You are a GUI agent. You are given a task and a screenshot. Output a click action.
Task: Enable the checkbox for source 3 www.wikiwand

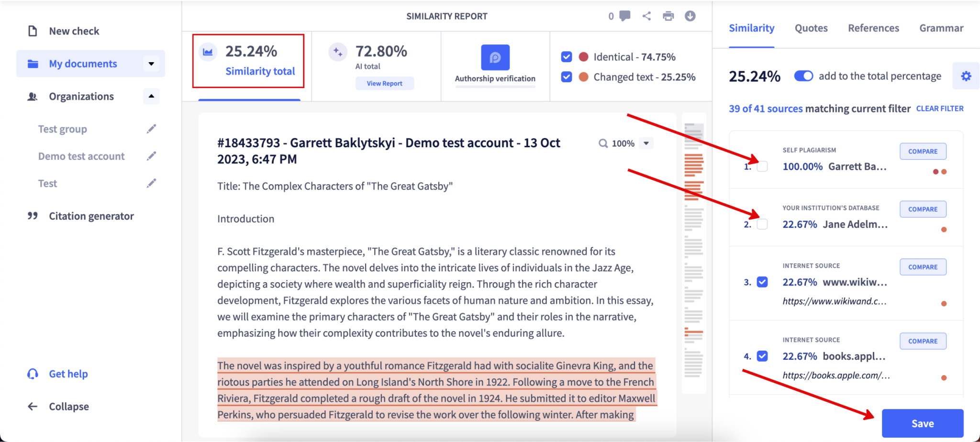click(762, 282)
